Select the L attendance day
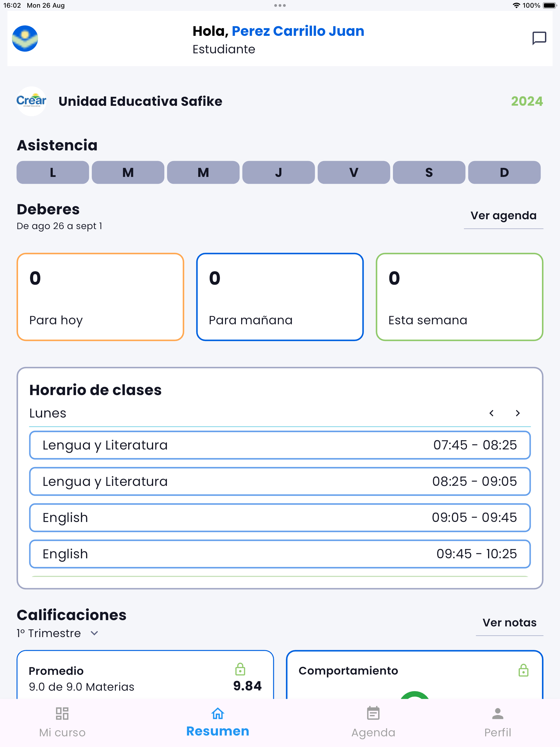Image resolution: width=560 pixels, height=747 pixels. click(53, 172)
